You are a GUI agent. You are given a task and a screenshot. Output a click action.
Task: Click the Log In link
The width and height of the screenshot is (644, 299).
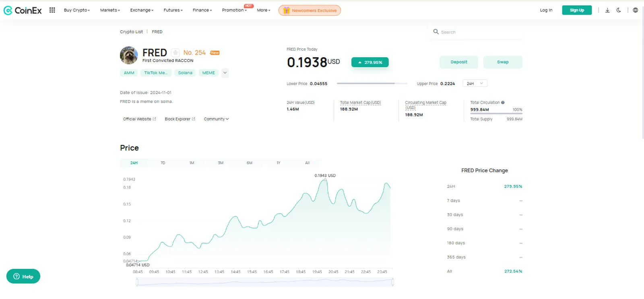(546, 10)
